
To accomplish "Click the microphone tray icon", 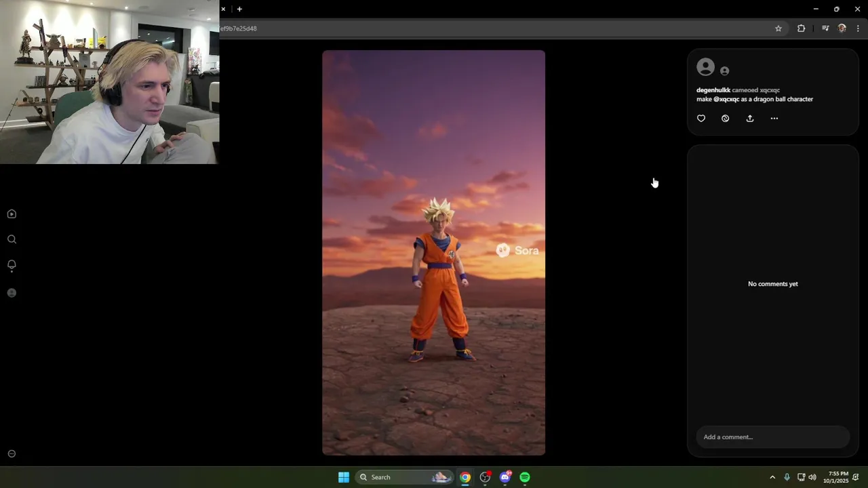I will coord(787,477).
